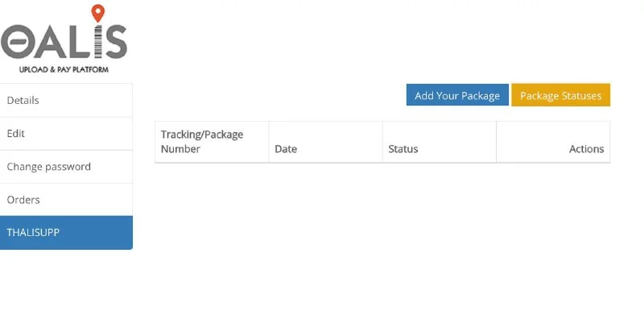Image resolution: width=644 pixels, height=315 pixels.
Task: Select the Edit sidebar item
Action: tap(66, 134)
